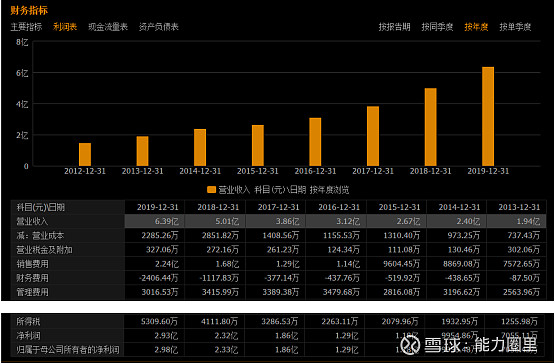Click the 2018-12-31 revenue bar
Viewport: 555px width, 363px height.
pyautogui.click(x=431, y=127)
